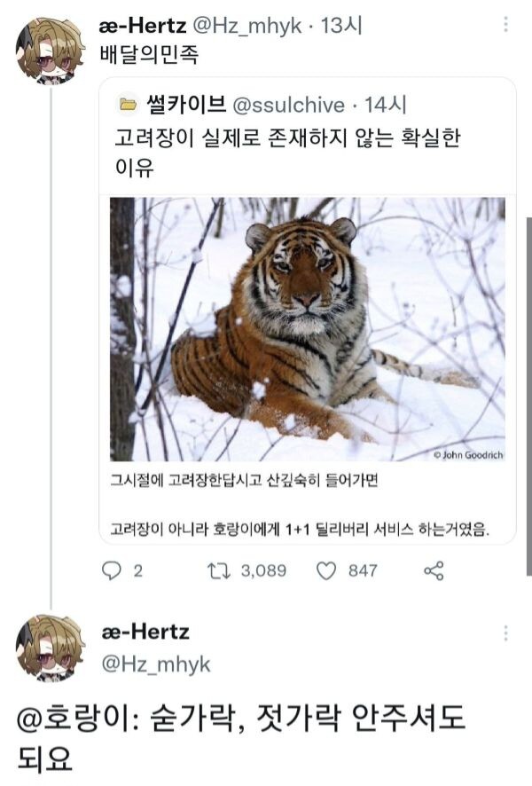Open æ-Hertz avatar on the top tweet
Image resolution: width=532 pixels, height=786 pixels.
click(50, 51)
